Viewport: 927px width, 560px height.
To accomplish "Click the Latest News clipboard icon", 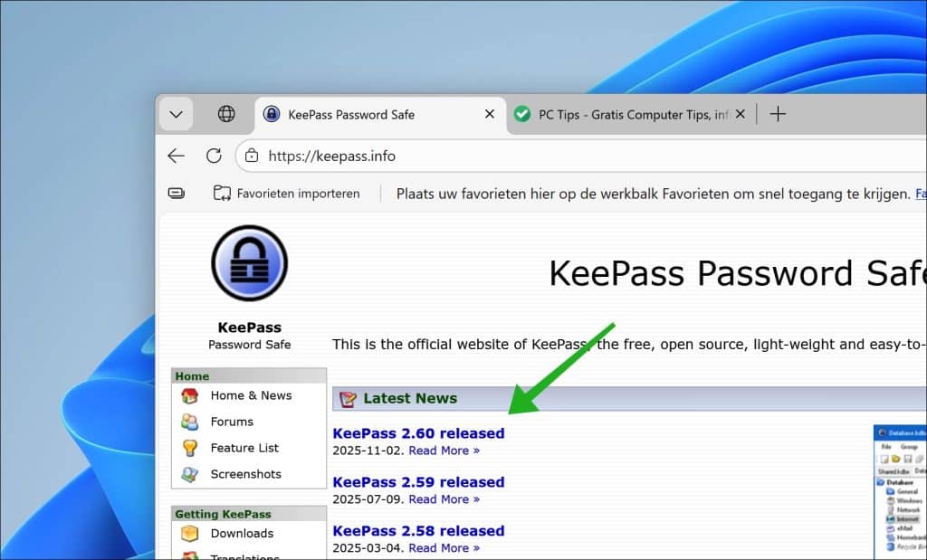I will tap(349, 398).
